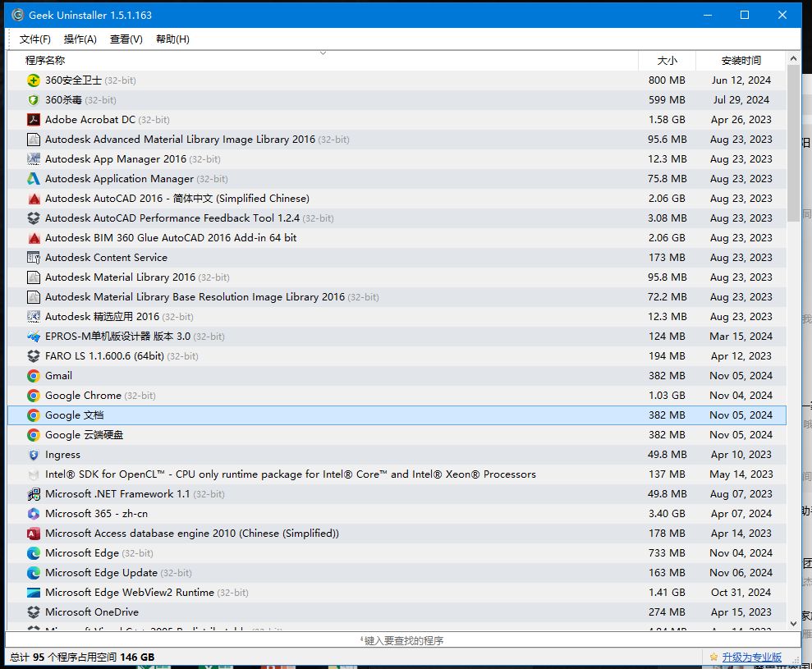
Task: Click the Mar 15, 2024 install date
Action: pyautogui.click(x=741, y=336)
